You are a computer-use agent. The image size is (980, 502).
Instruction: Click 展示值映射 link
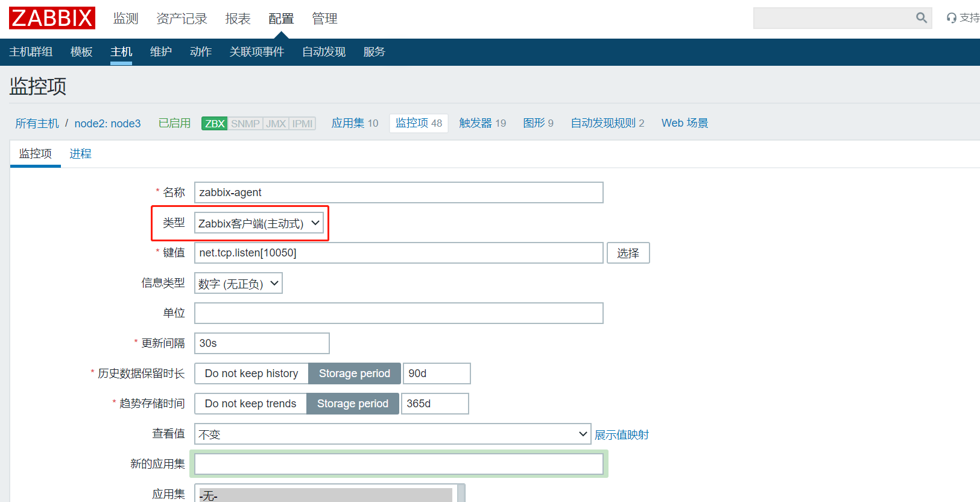[x=622, y=434]
